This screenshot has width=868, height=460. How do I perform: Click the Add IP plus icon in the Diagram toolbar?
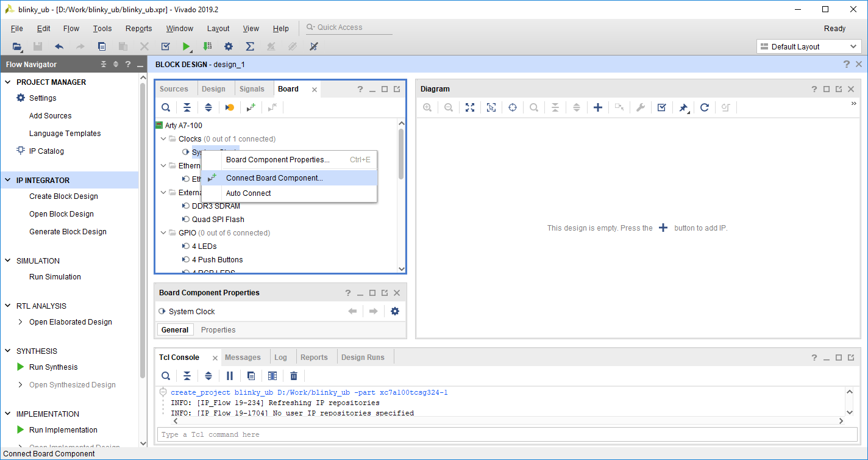tap(598, 107)
